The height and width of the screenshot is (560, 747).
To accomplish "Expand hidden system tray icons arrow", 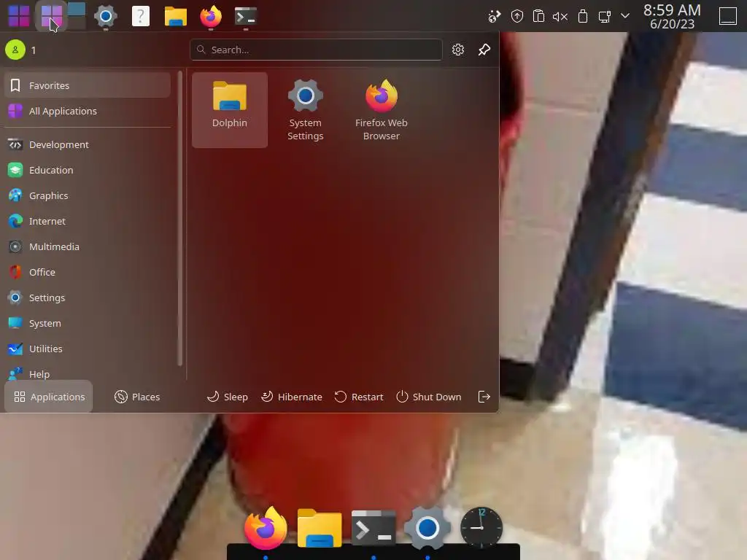I will [x=625, y=16].
